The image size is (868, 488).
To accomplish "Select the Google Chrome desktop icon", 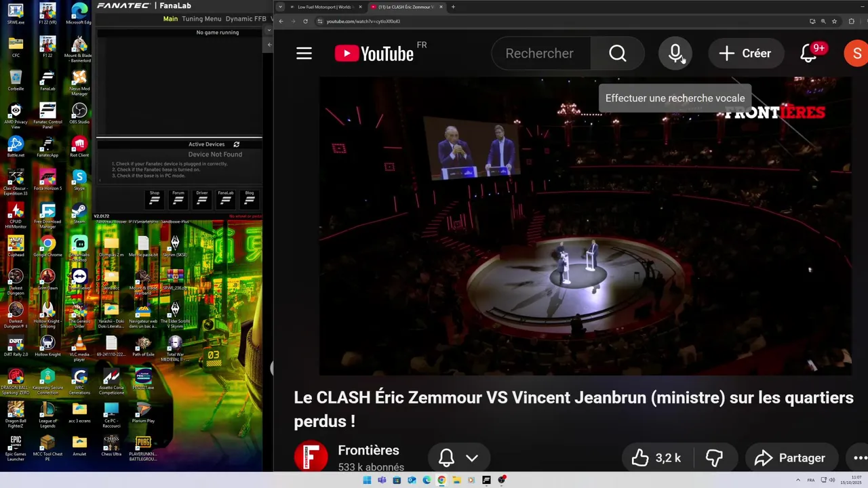I will pyautogui.click(x=47, y=246).
